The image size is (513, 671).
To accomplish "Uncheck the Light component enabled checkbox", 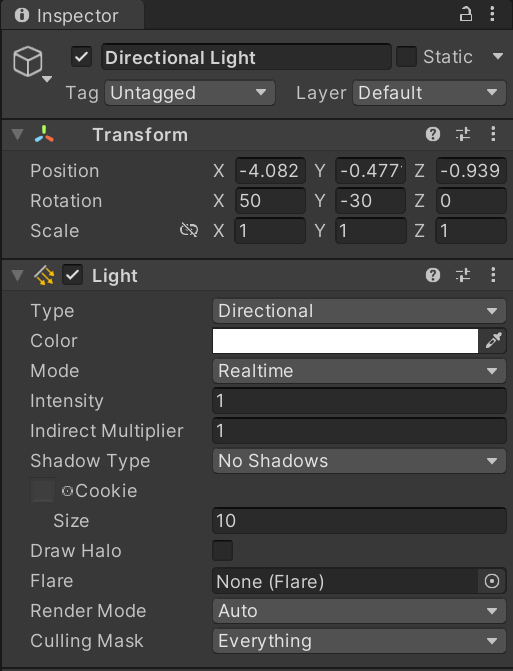I will (x=73, y=275).
